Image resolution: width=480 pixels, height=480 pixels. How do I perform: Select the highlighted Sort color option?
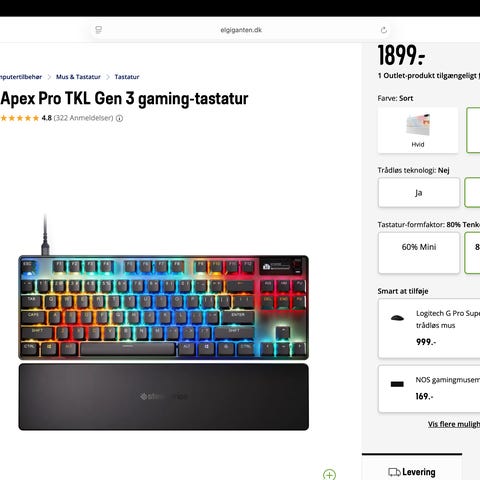[x=473, y=130]
